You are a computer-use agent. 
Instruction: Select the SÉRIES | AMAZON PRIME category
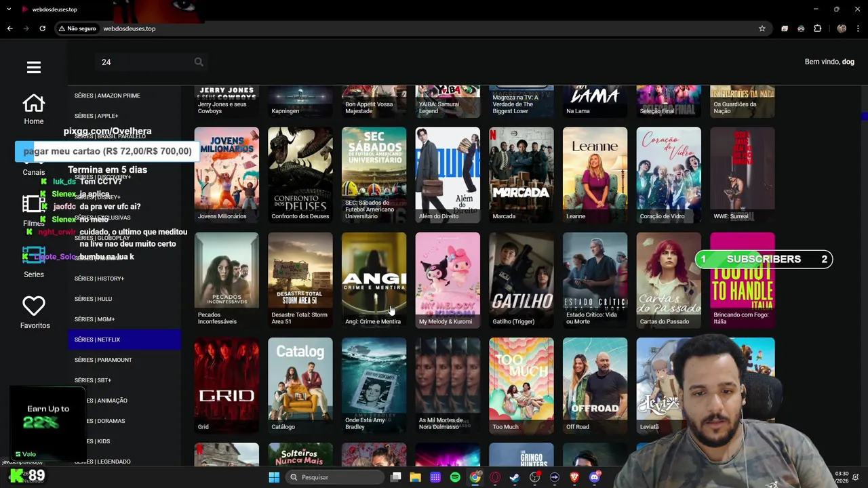coord(124,96)
